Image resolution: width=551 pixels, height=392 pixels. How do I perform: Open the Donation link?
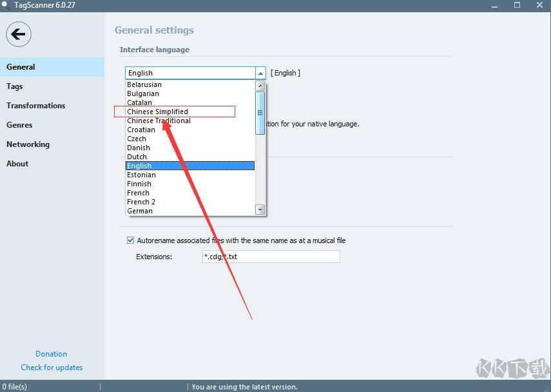(x=52, y=354)
